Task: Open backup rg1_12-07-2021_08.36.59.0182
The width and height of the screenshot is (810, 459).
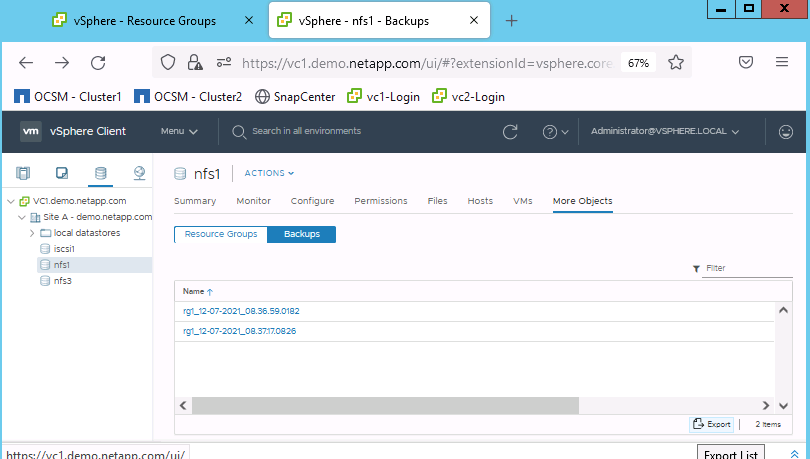Action: (x=241, y=311)
